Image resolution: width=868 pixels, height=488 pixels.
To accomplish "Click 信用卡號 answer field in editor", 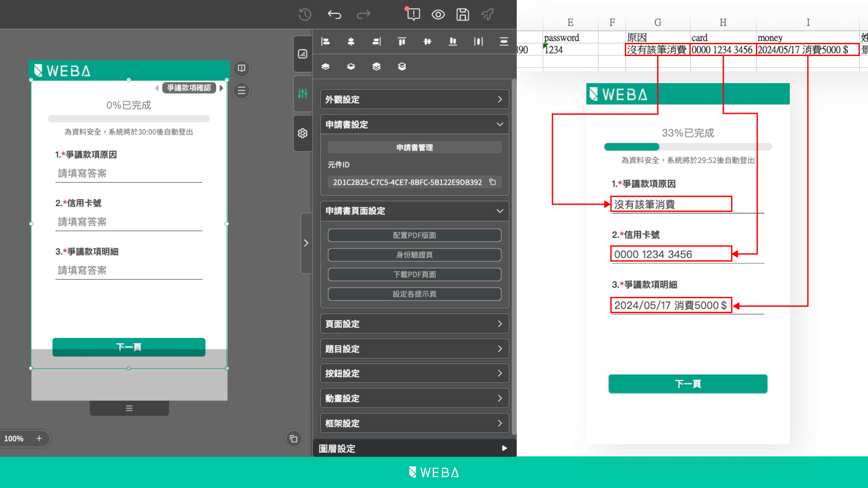I will pos(129,222).
